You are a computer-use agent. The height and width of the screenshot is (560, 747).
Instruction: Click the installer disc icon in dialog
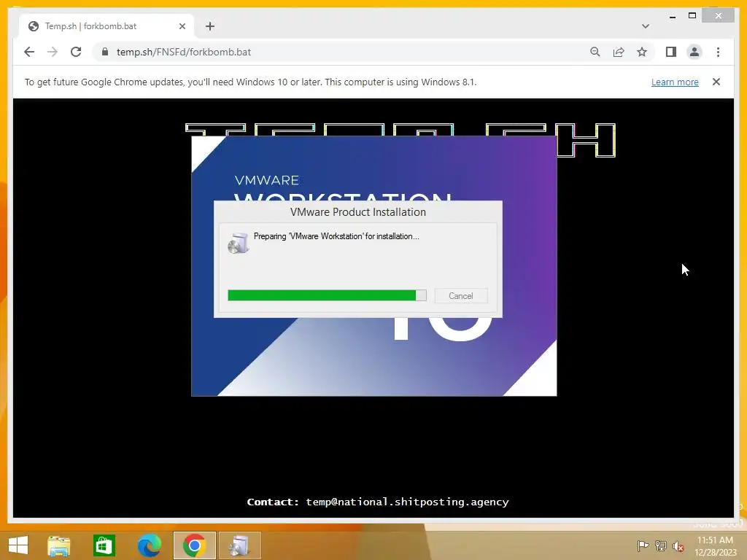[239, 243]
